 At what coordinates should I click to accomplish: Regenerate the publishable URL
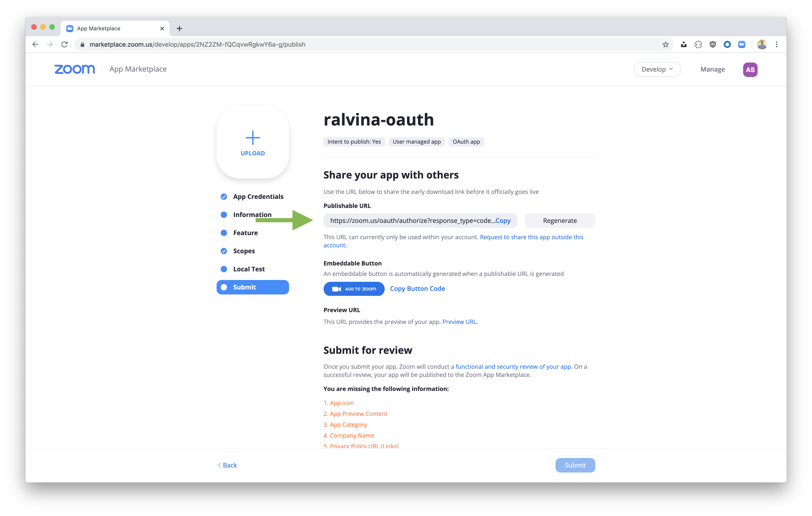pyautogui.click(x=560, y=221)
